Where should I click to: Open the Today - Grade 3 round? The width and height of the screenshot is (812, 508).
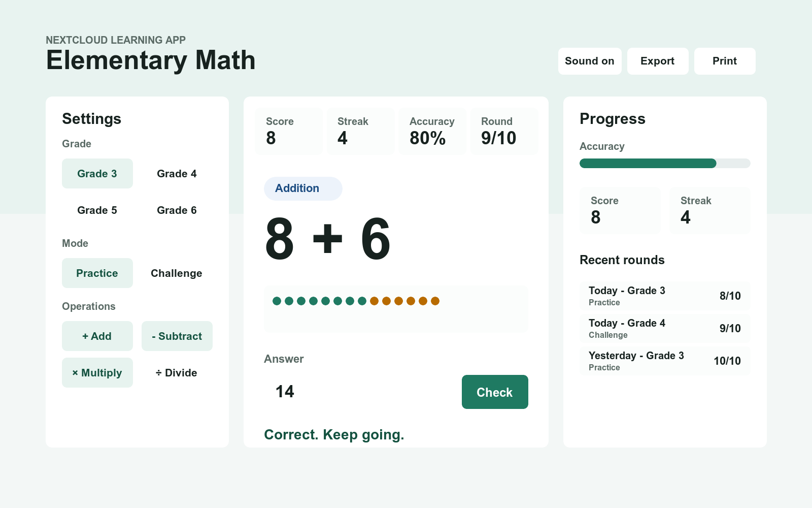coord(665,296)
